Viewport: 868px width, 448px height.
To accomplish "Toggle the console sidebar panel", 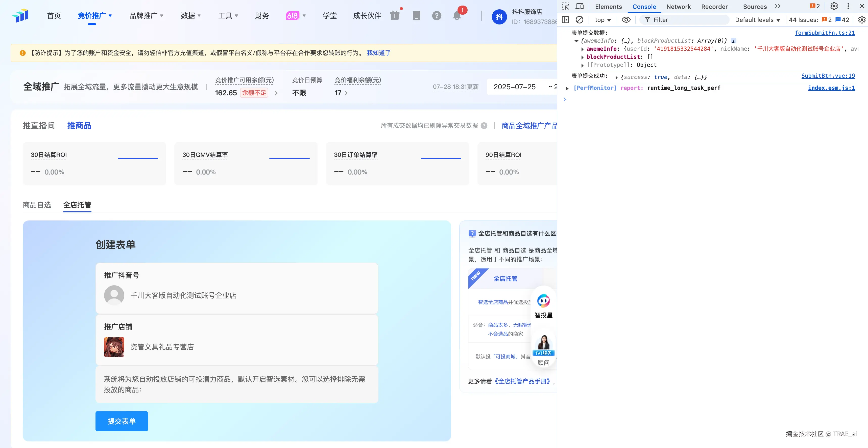I will pos(565,20).
